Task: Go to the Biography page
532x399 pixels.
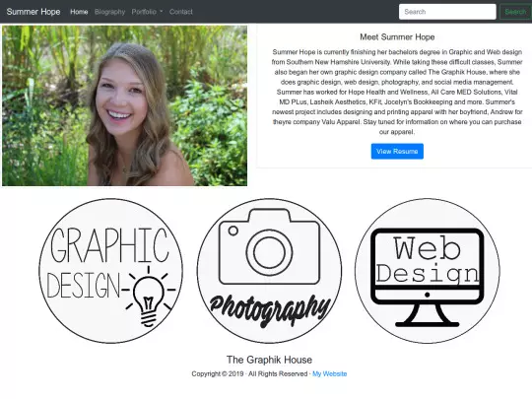Action: pos(110,12)
